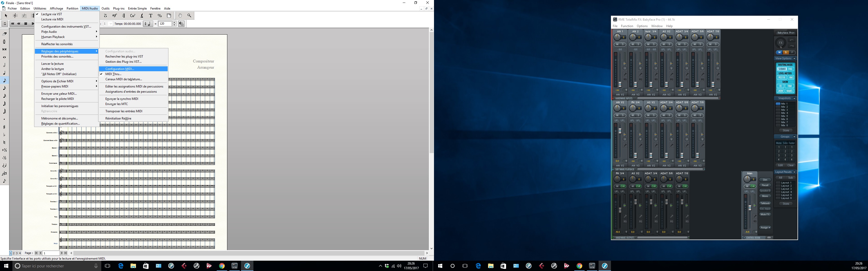Select the Eraser tool in left palette
868x271 pixels.
click(x=5, y=34)
